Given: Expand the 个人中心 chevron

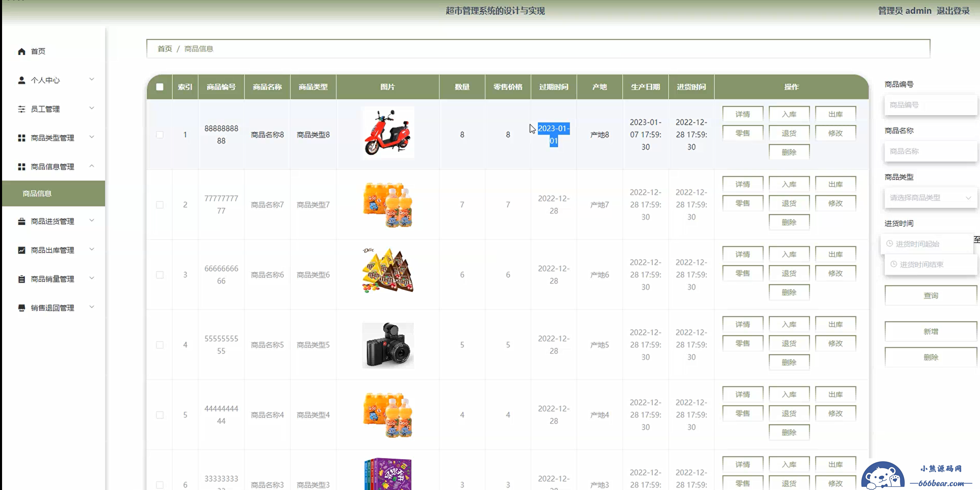Looking at the screenshot, I should pos(92,79).
